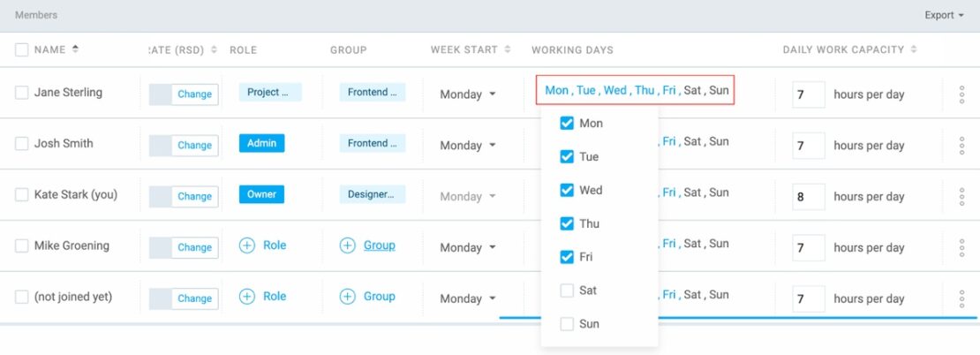Select the Jane Sterling row checkbox
The width and height of the screenshot is (980, 355).
click(x=22, y=93)
